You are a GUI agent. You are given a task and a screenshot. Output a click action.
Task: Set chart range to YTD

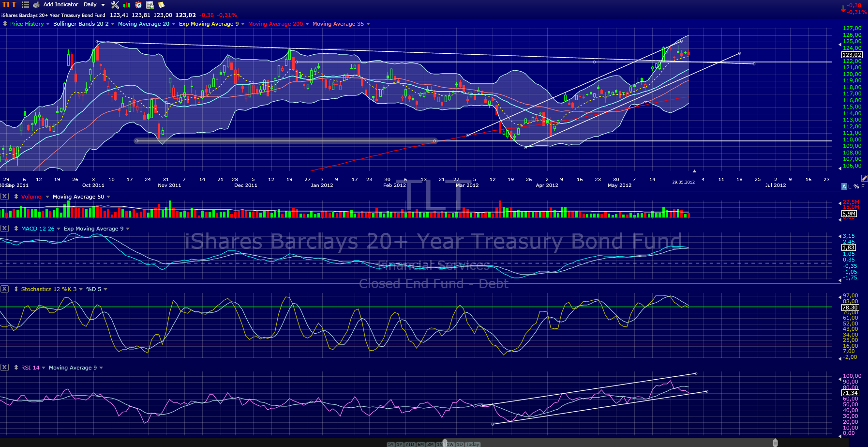click(410, 444)
